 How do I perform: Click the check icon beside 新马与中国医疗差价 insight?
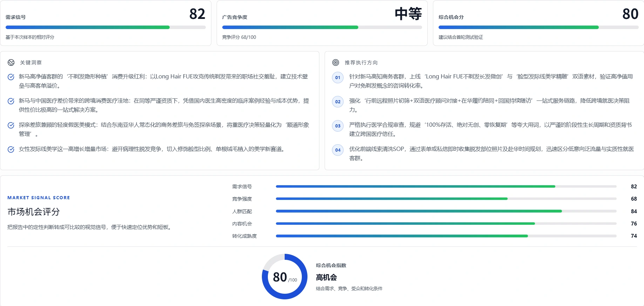(11, 101)
